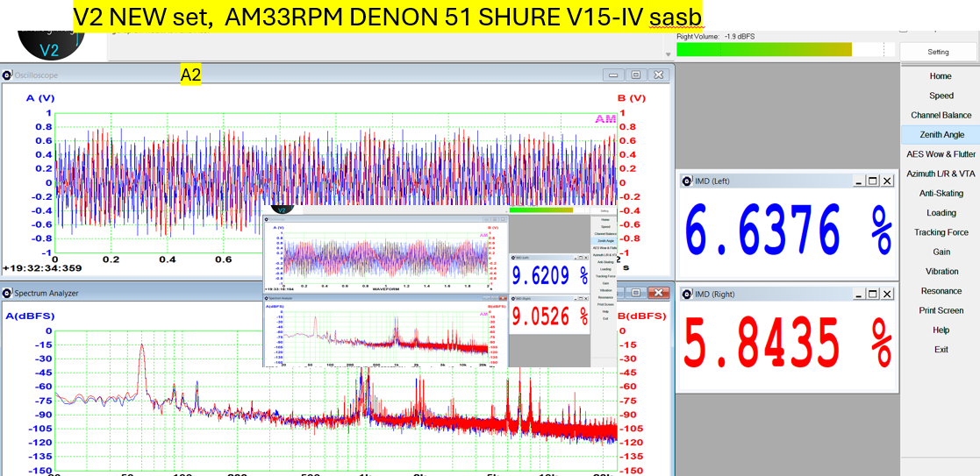Screen dimensions: 980x476
Task: Open AES Wow & Flutter test
Action: (x=940, y=153)
